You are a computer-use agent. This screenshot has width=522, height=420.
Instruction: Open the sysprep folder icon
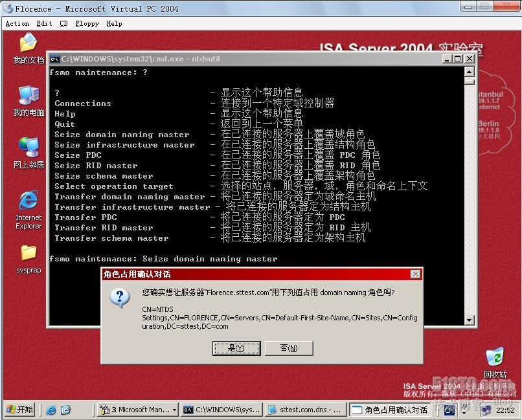28,260
